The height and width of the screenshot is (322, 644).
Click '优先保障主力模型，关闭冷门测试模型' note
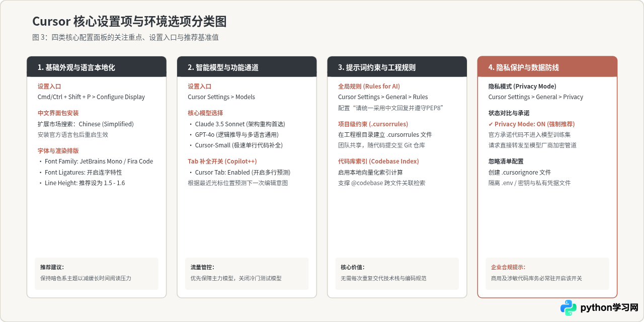pos(236,278)
